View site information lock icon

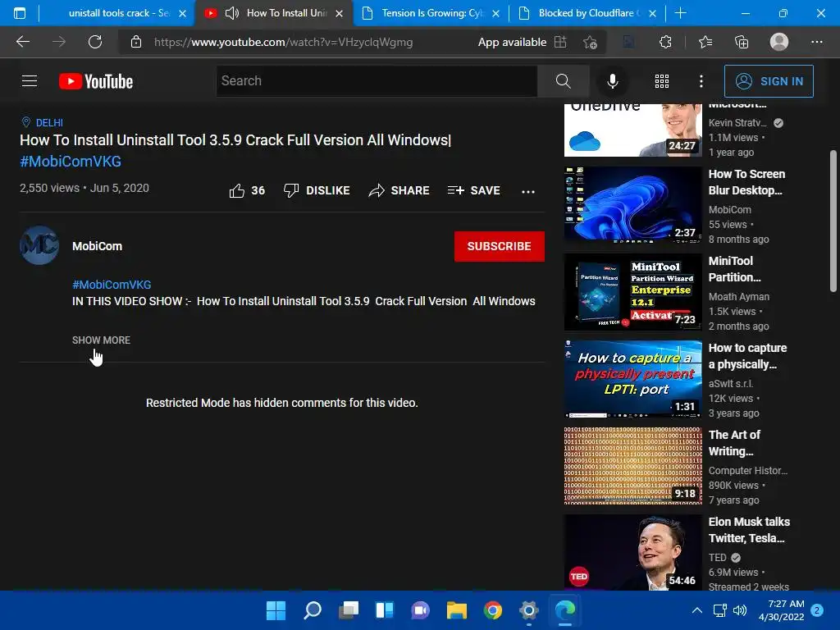click(x=136, y=42)
